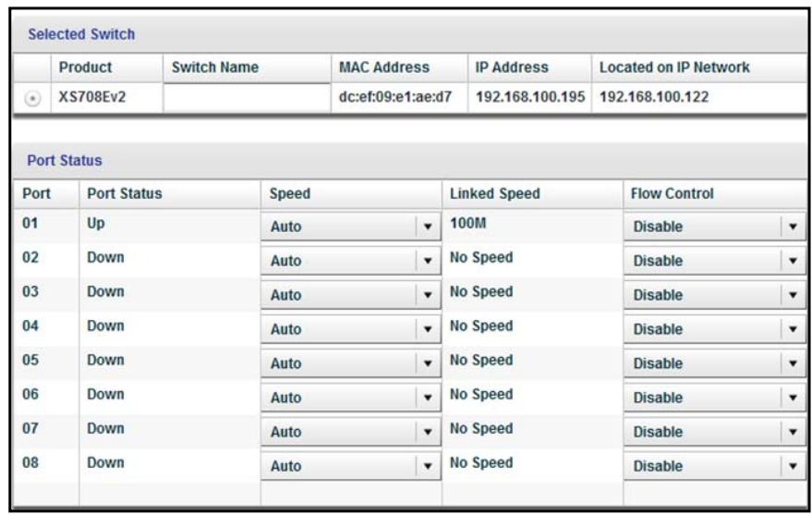Viewport: 812px width, 515px height.
Task: Click the Down status of port 02
Action: [x=105, y=257]
